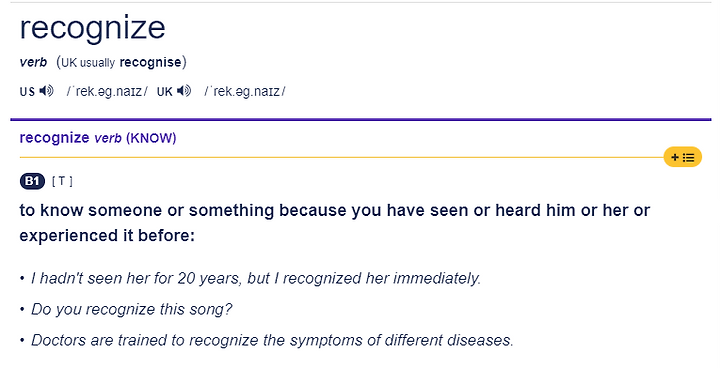
Task: Click the definition text 'to know someone or something'
Action: point(146,210)
